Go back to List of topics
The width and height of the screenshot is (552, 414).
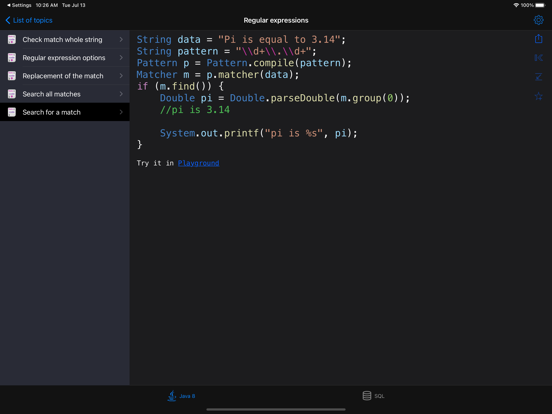click(29, 20)
